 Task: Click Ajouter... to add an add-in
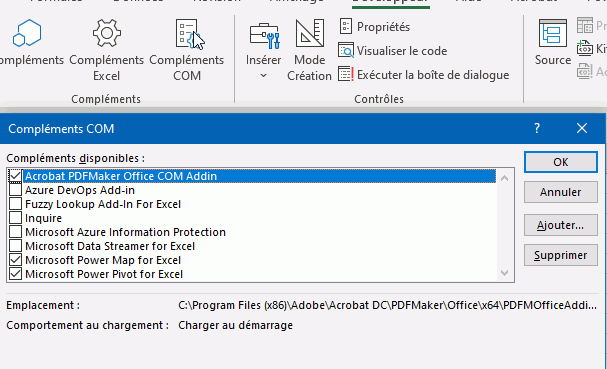[x=561, y=225]
